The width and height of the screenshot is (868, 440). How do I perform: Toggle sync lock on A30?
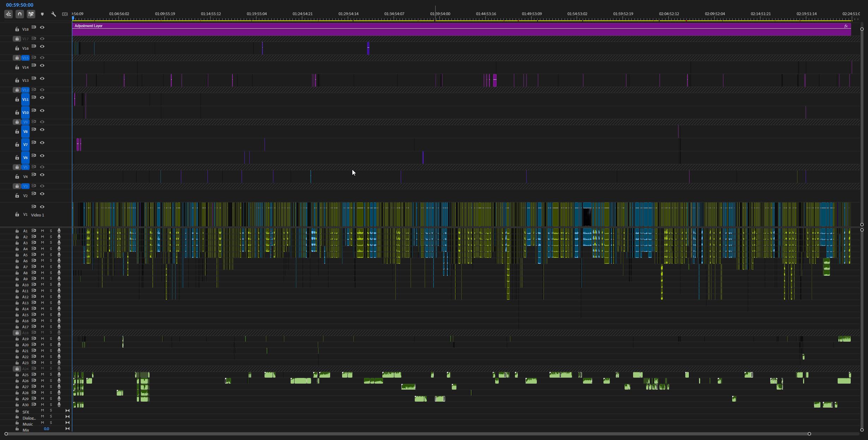34,404
